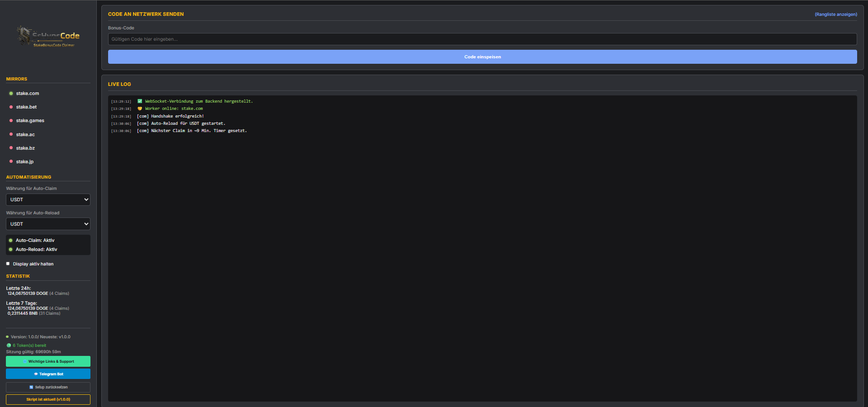The image size is (868, 407).
Task: Click the stake.com green status dot
Action: [11, 93]
